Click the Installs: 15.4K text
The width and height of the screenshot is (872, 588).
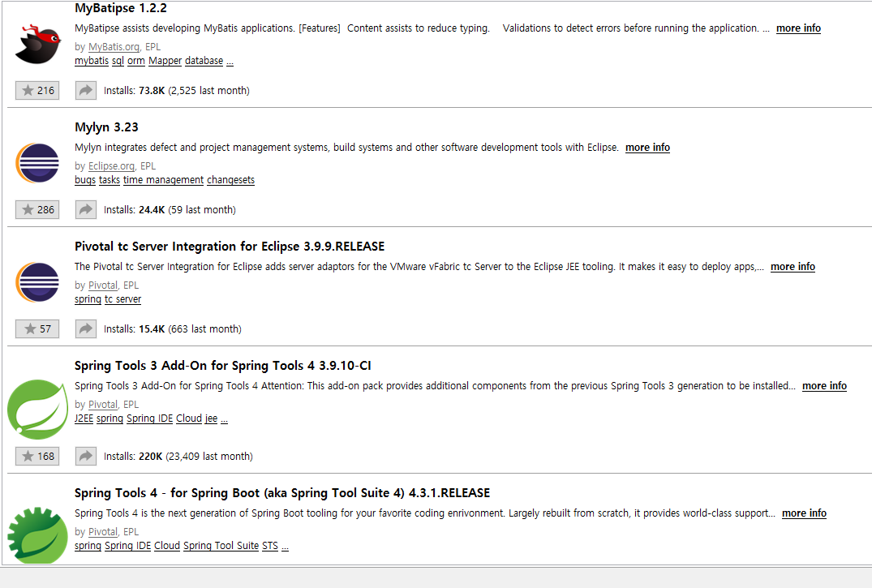pos(173,328)
